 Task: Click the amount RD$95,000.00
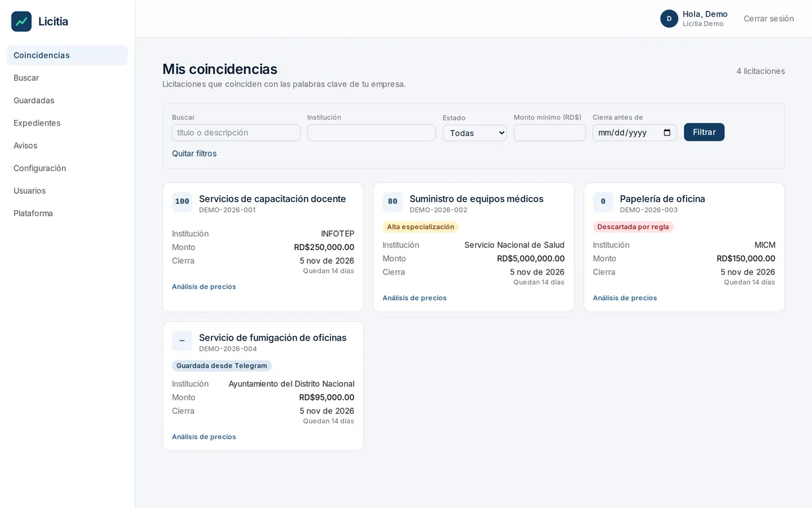(327, 398)
